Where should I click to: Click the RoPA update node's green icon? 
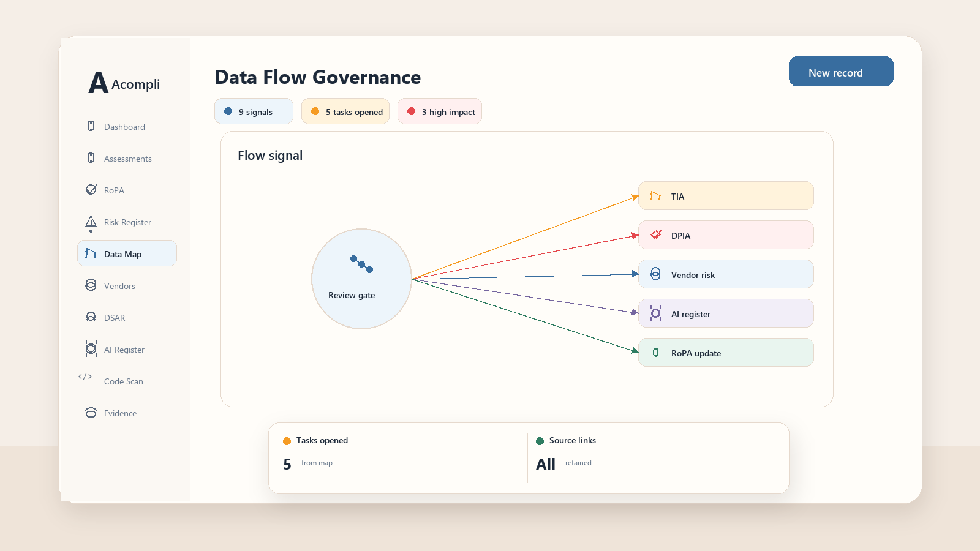pyautogui.click(x=655, y=353)
